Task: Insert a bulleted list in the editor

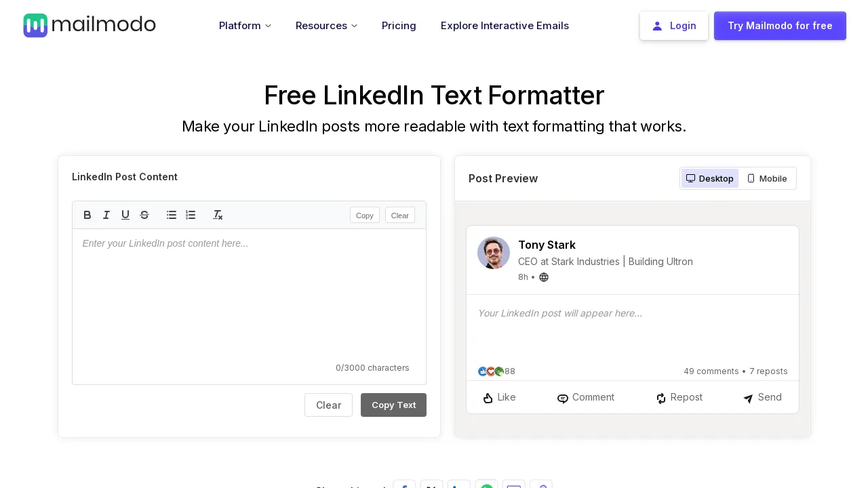Action: point(172,215)
